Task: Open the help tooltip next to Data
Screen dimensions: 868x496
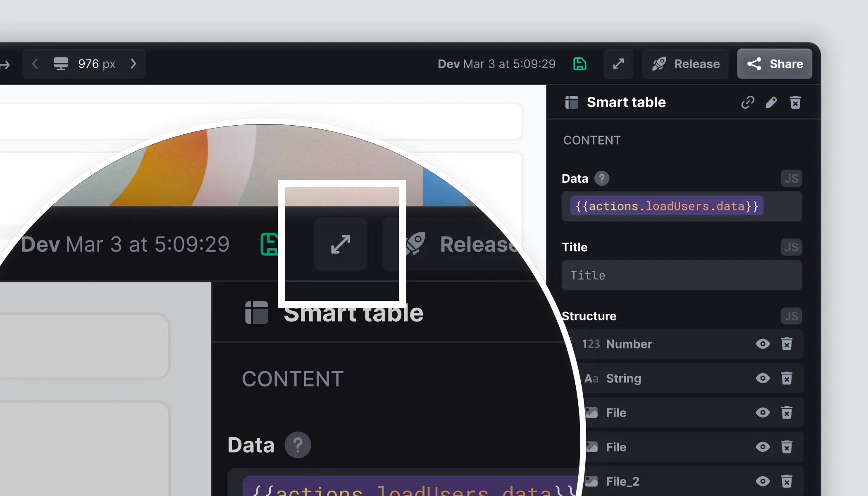Action: tap(602, 179)
